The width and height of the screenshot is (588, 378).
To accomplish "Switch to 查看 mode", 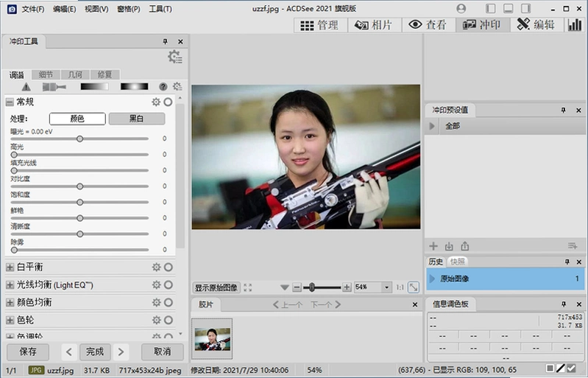I will [428, 25].
